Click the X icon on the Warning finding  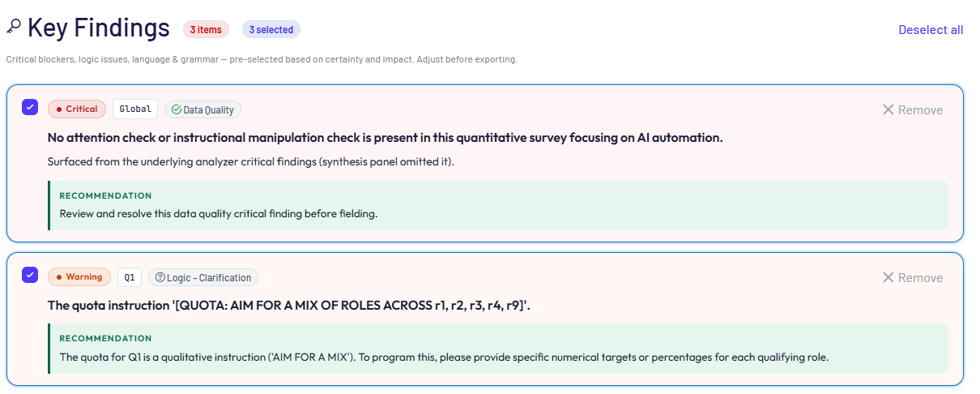888,277
